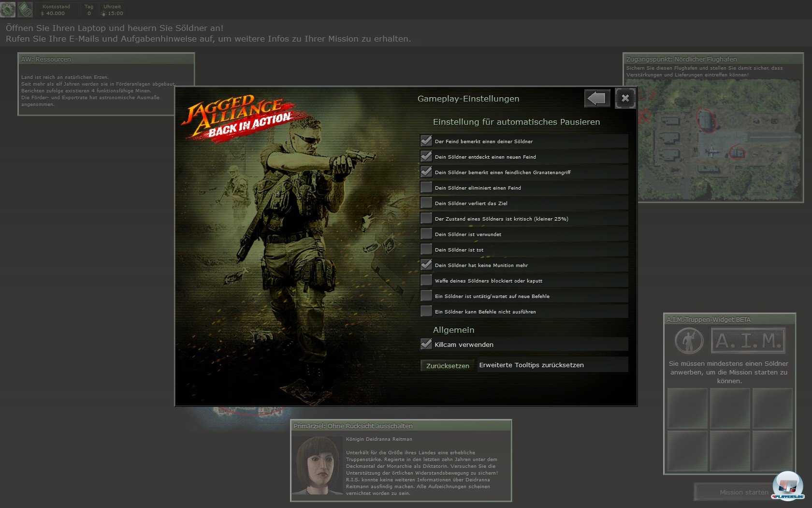
Task: Click the AW: Ressourcen panel header
Action: [x=106, y=59]
